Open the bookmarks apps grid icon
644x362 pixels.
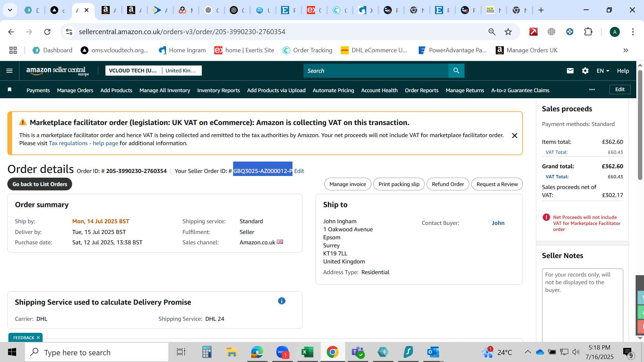[13, 50]
